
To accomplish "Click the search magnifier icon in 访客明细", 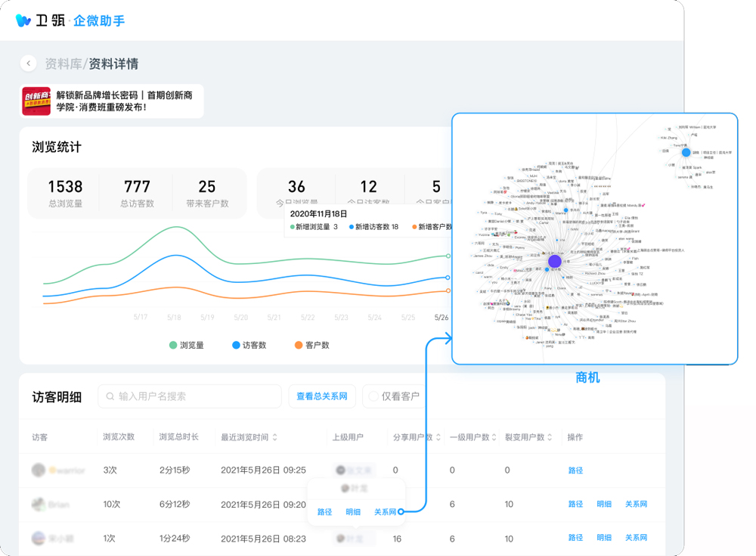I will pos(110,396).
